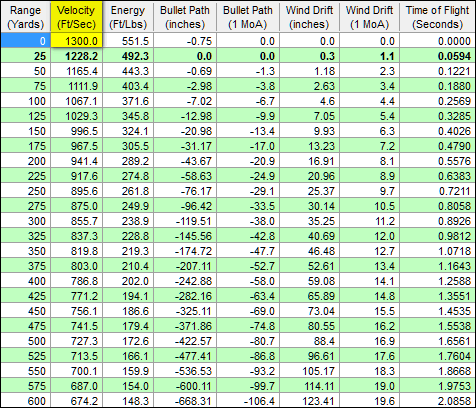Click the Bullet Path (1 MoA) header
This screenshot has width=476, height=408.
click(x=248, y=17)
